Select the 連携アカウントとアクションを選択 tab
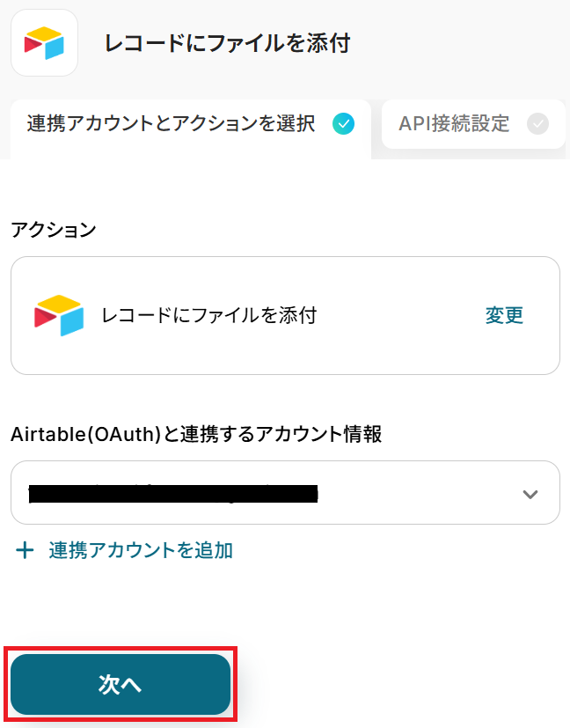 [x=171, y=124]
